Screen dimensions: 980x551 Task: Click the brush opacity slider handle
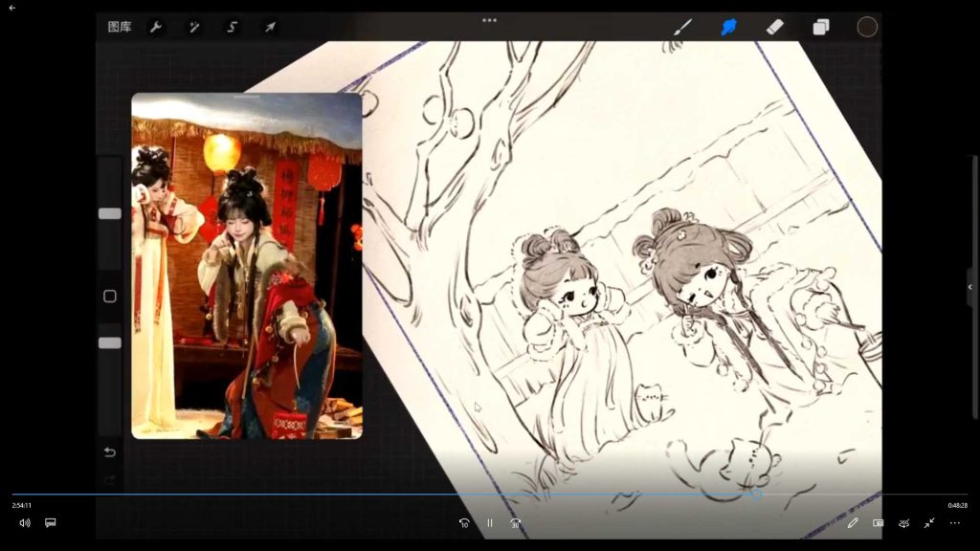pos(110,342)
